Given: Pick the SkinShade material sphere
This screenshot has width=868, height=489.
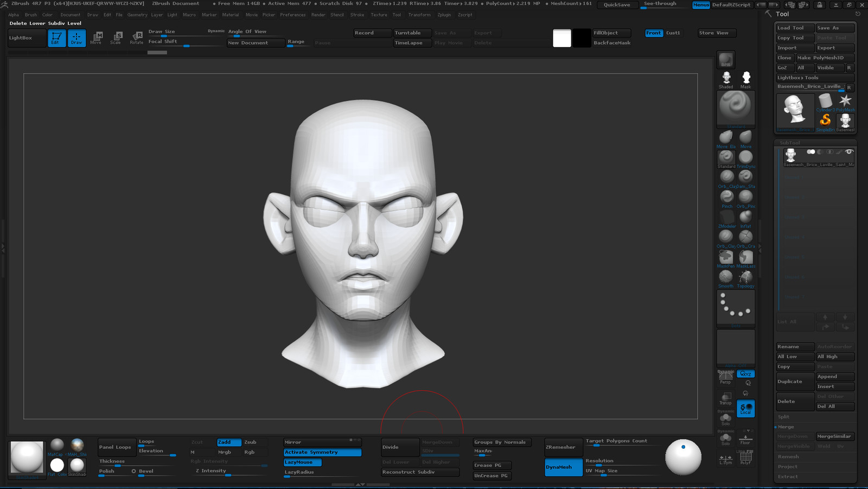Looking at the screenshot, I should (77, 467).
